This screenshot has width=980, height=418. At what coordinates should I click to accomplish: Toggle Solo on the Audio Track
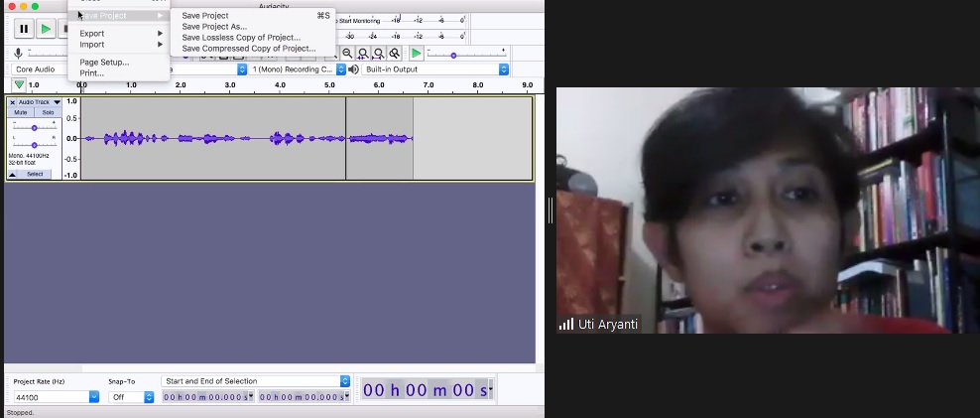[48, 112]
